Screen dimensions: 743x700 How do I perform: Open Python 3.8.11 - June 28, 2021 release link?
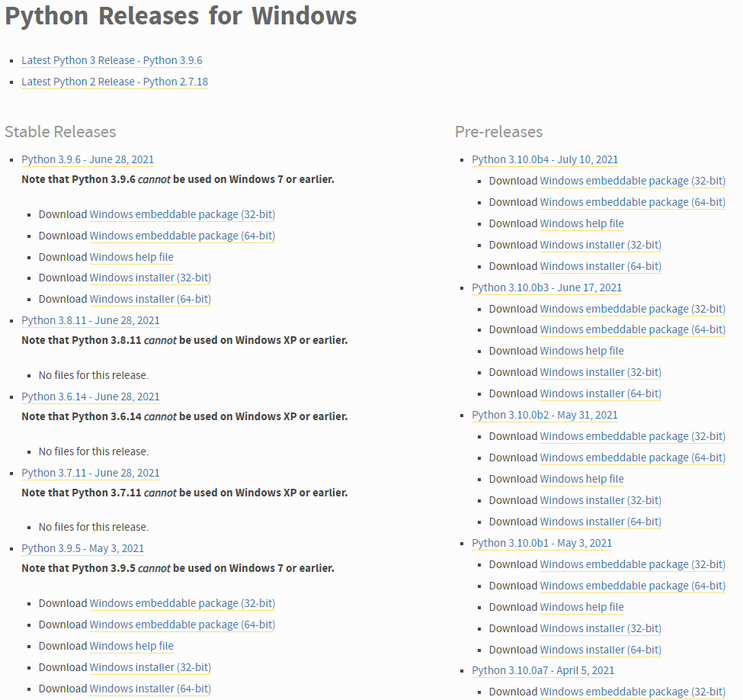(91, 320)
